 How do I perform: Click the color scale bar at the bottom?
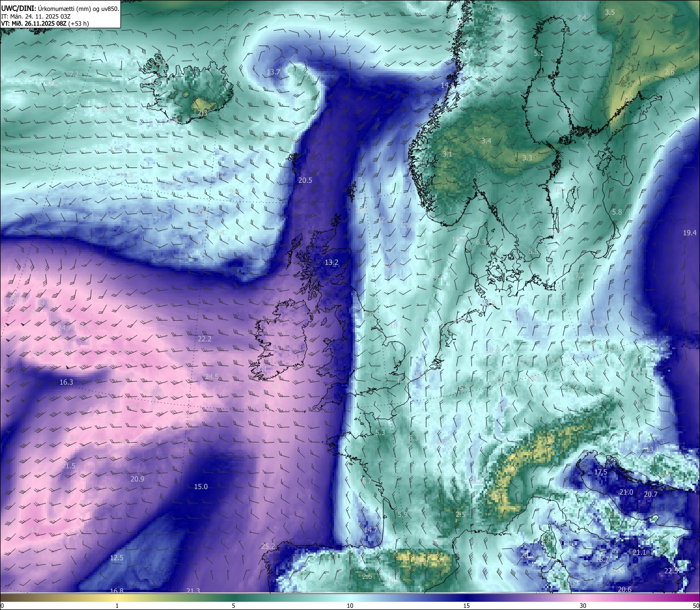(x=350, y=596)
